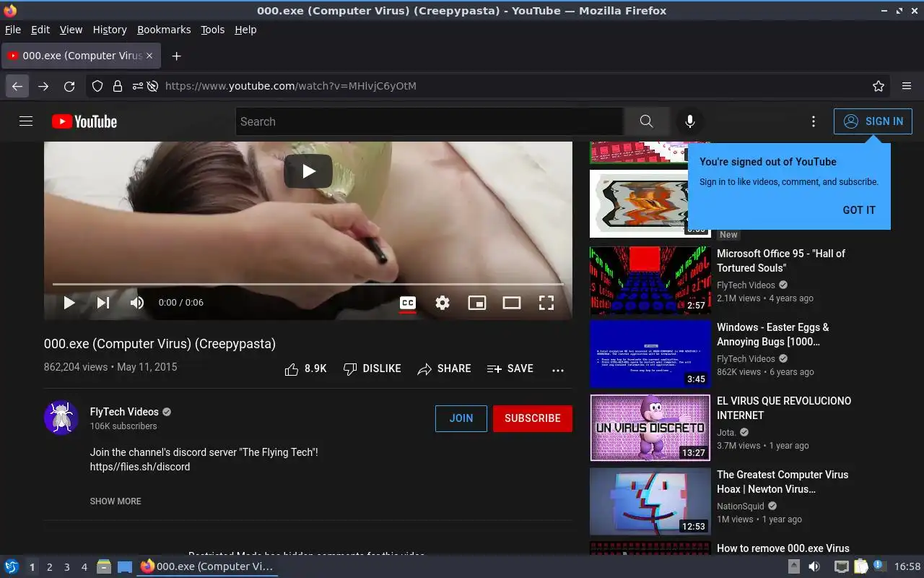The width and height of the screenshot is (924, 578).
Task: Open the Windows Easter Eggs video thumbnail
Action: tap(650, 354)
